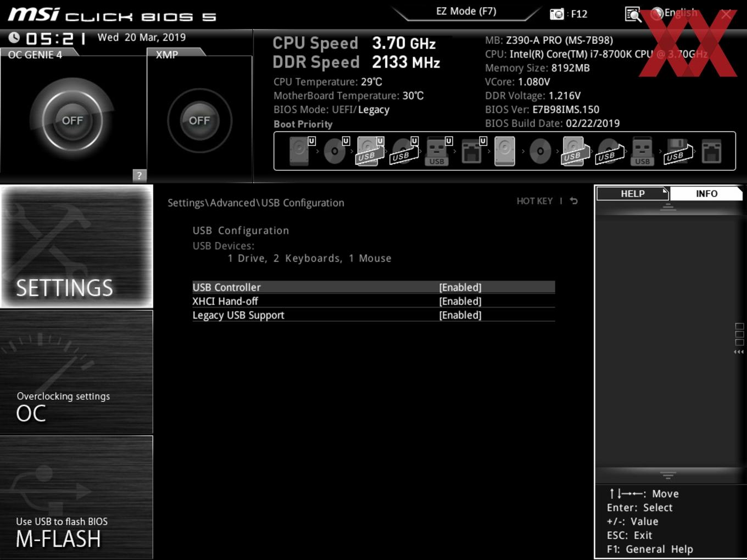Click the USB Controller setting label
Image resolution: width=747 pixels, height=560 pixels.
tap(226, 287)
